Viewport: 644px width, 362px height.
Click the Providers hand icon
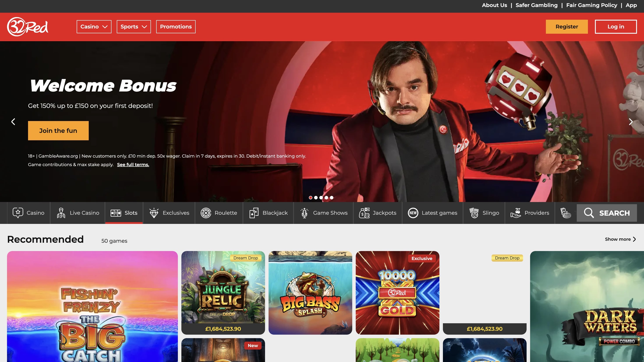coord(515,213)
